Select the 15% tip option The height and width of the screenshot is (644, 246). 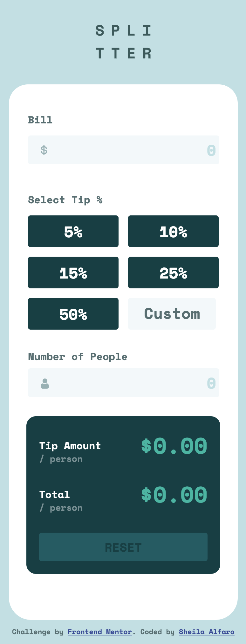pyautogui.click(x=73, y=272)
